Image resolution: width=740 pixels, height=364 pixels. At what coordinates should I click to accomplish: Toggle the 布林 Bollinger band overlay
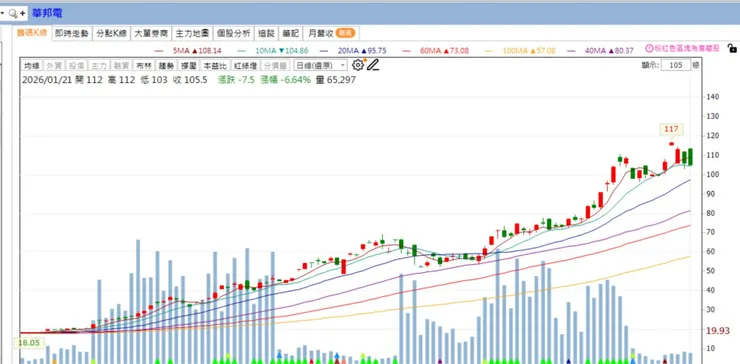pos(143,66)
